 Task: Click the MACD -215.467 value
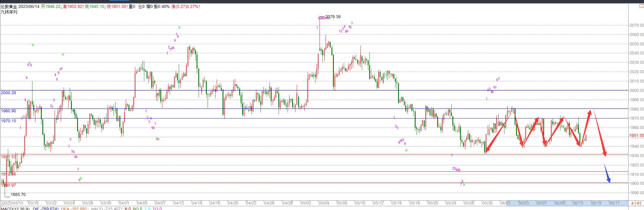point(107,209)
